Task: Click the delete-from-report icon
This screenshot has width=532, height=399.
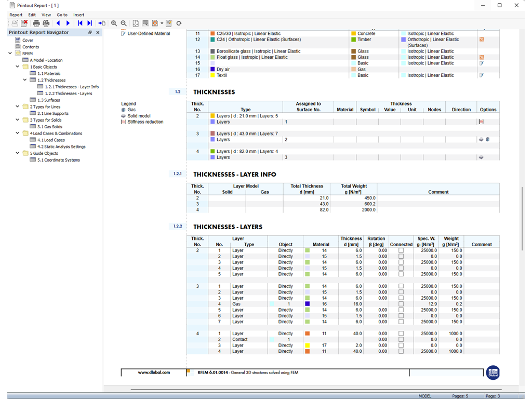Action: click(24, 23)
